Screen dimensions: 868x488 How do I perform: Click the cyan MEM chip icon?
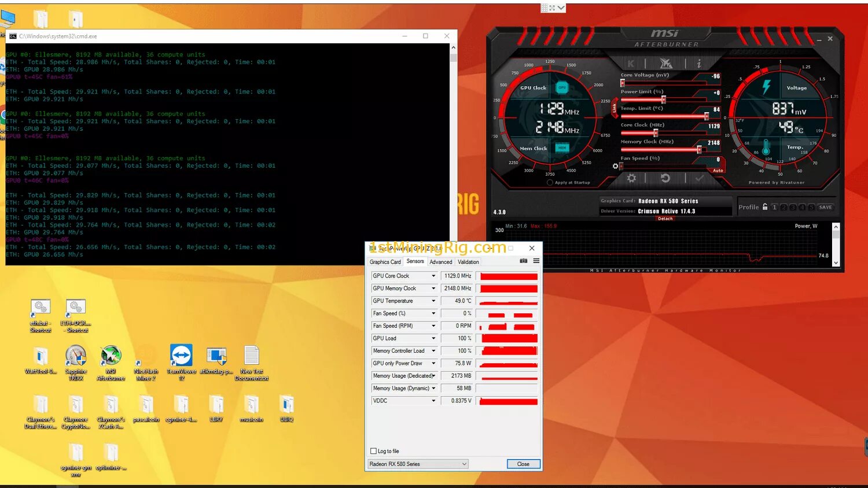click(562, 148)
